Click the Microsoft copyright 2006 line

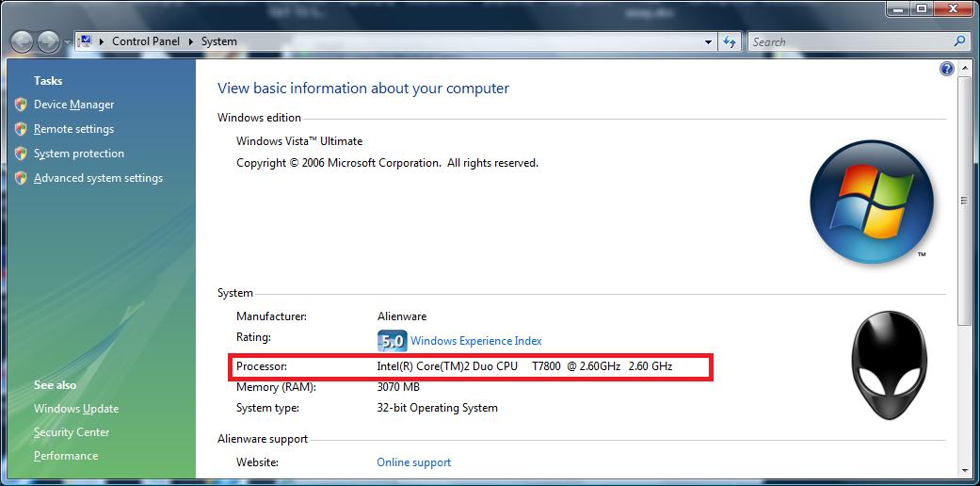tap(387, 163)
